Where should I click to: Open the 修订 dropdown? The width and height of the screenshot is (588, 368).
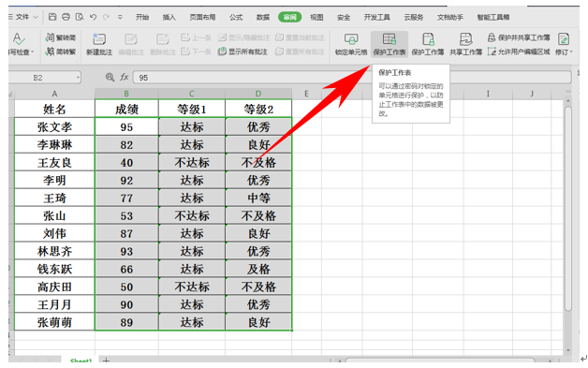tap(564, 44)
